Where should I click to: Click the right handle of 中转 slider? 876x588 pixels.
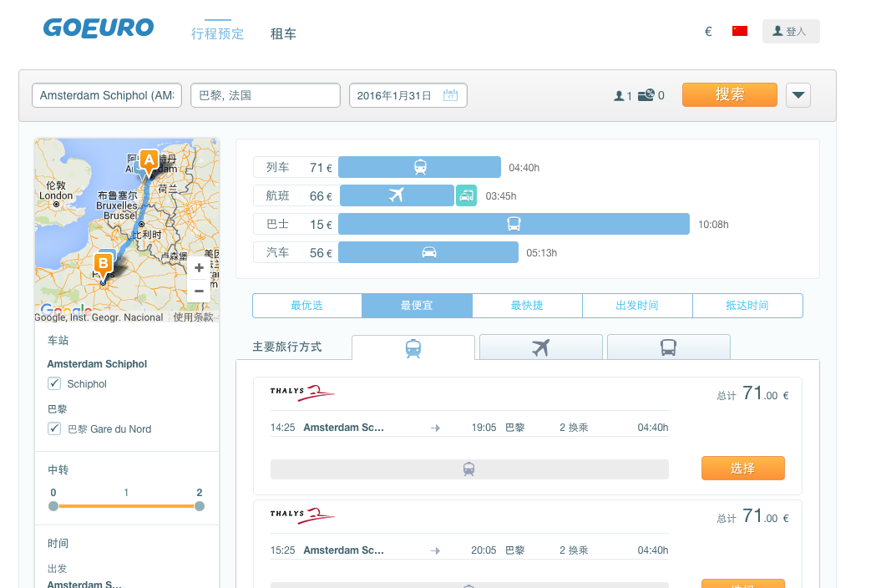click(200, 506)
